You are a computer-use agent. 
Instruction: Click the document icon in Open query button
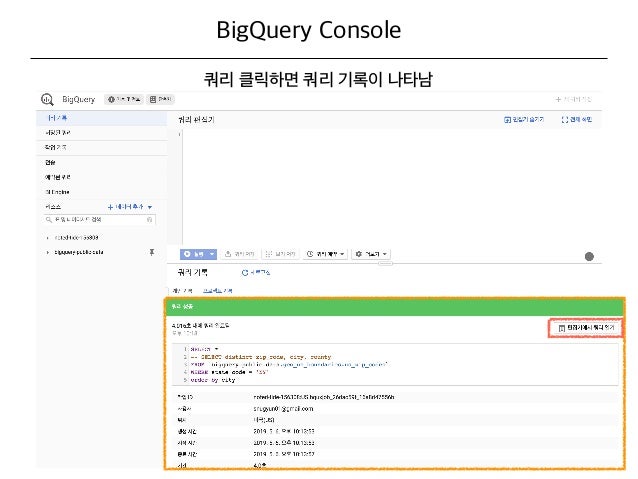coord(562,328)
